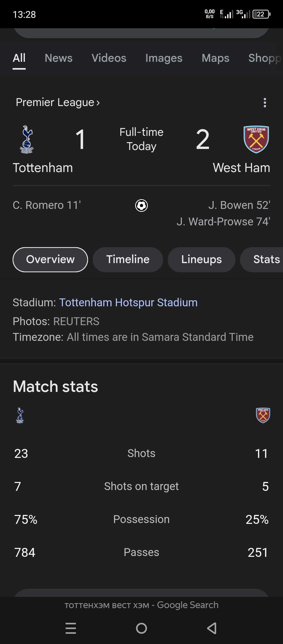Tap the West Ham crest next to the score
Viewport: 283px width, 644px height.
coord(256,139)
